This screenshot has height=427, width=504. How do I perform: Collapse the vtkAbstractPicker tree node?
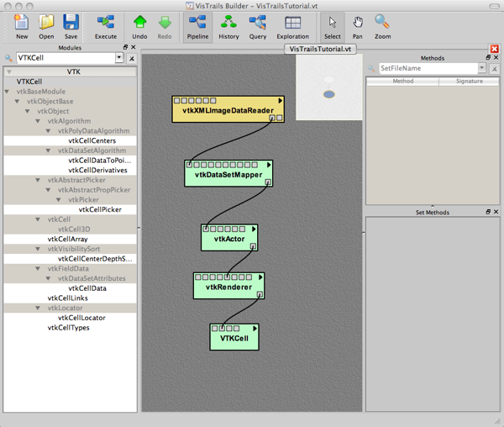(38, 181)
